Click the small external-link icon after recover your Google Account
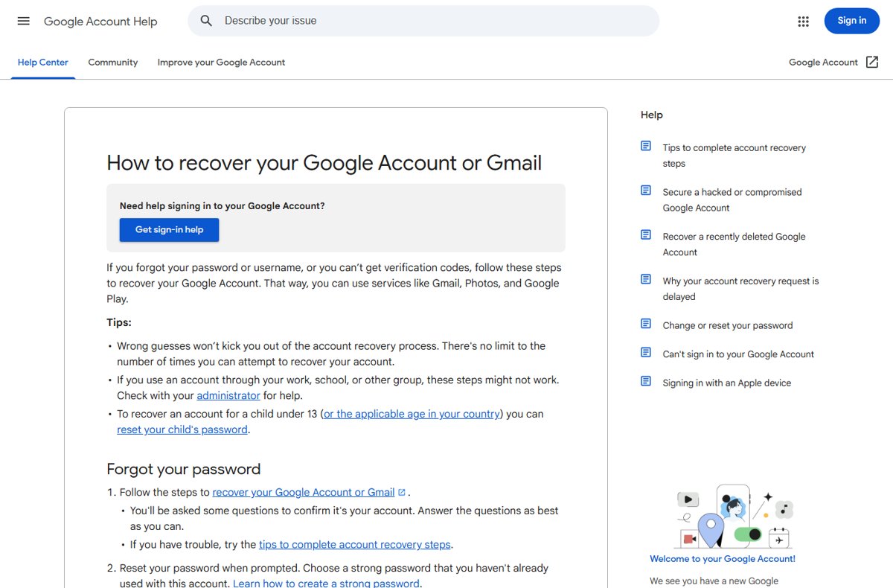The image size is (893, 588). [x=402, y=492]
